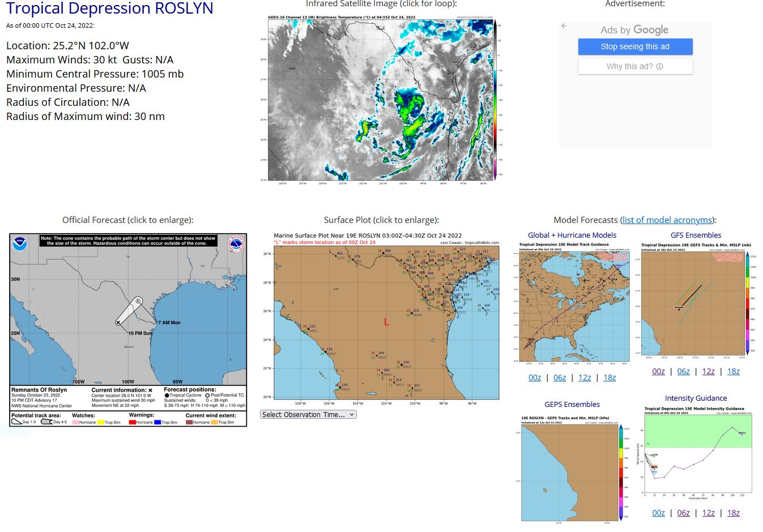The height and width of the screenshot is (532, 763).
Task: Open 06z link under GFS Ensembles
Action: pyautogui.click(x=684, y=371)
